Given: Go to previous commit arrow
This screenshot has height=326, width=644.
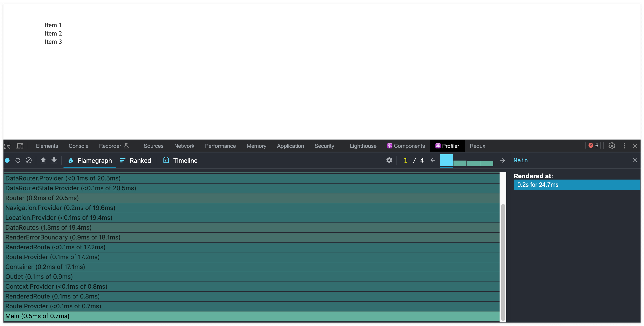Looking at the screenshot, I should click(x=433, y=161).
